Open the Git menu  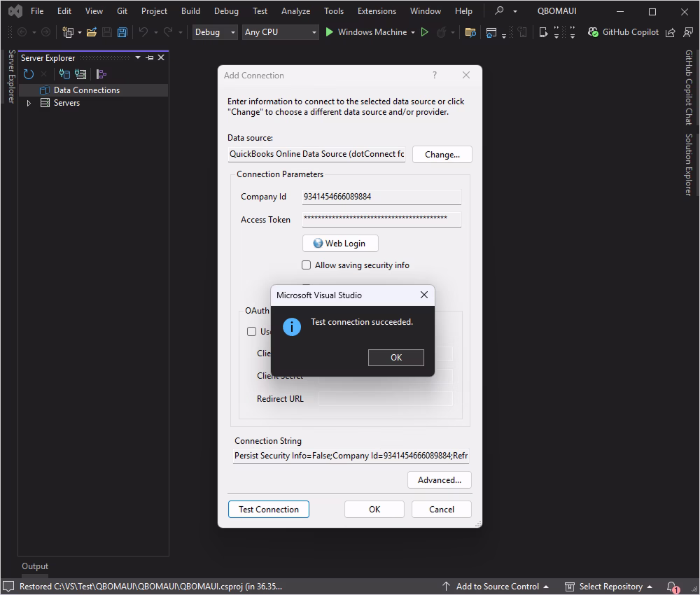pyautogui.click(x=122, y=10)
